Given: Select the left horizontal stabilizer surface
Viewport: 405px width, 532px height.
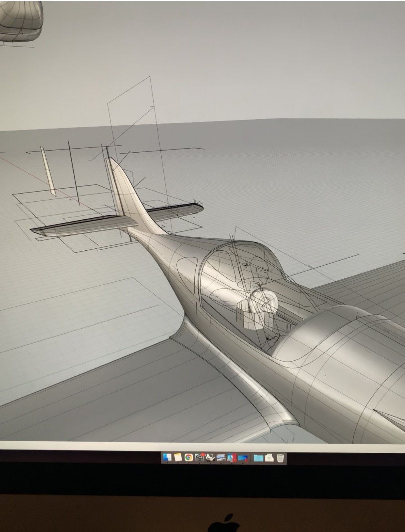Looking at the screenshot, I should [80, 225].
